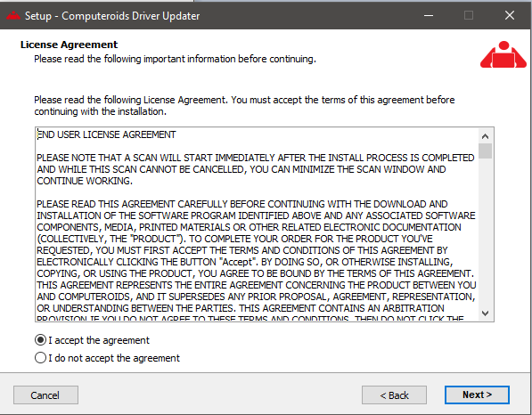532x415 pixels.
Task: Click the "ELECTRONICALLY CLICKING THE BUTTON" line
Action: click(245, 262)
